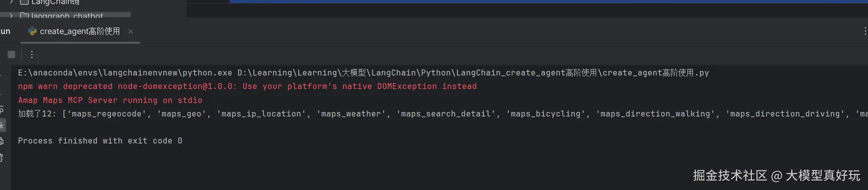Click the '加载了12' tools list line

443,114
